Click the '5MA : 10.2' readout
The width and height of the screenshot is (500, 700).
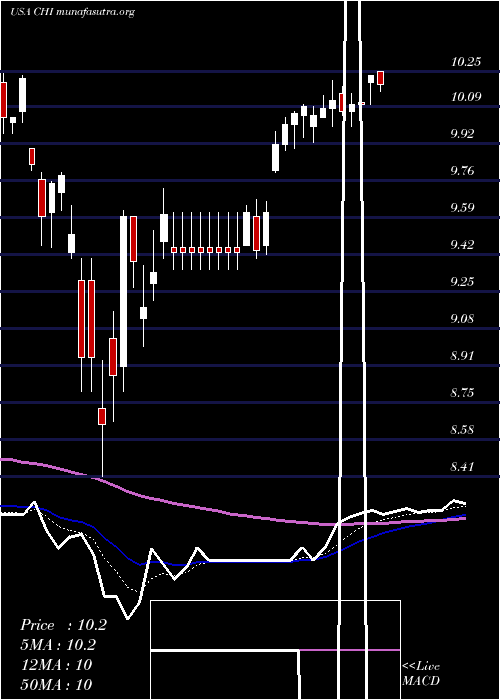[58, 645]
